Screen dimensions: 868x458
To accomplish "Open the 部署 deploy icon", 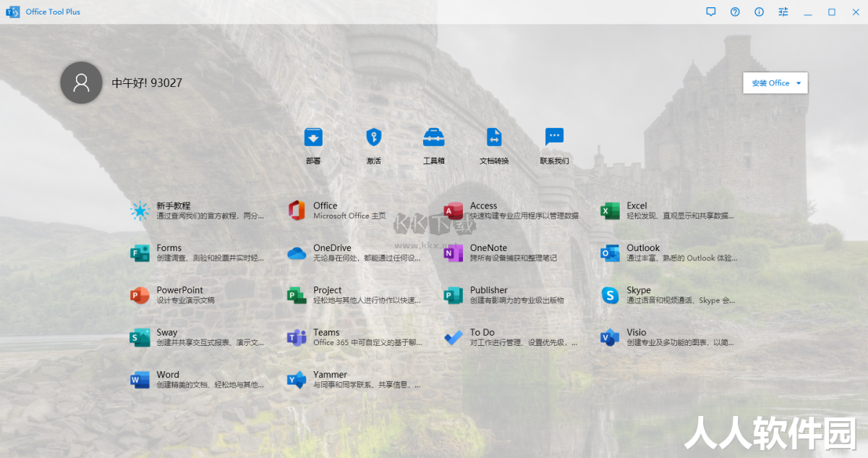I will (313, 137).
